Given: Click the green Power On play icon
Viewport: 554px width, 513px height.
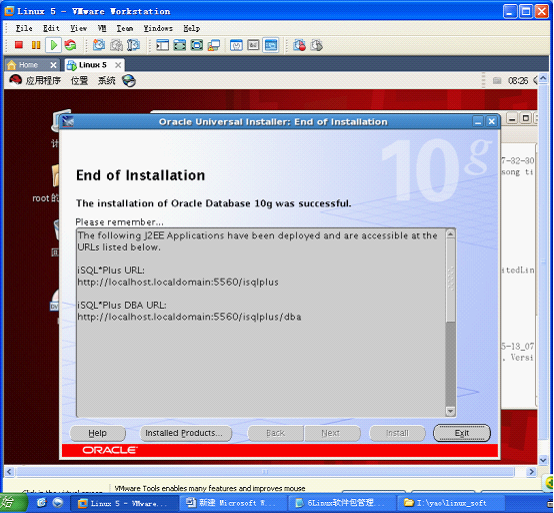Looking at the screenshot, I should coord(54,45).
